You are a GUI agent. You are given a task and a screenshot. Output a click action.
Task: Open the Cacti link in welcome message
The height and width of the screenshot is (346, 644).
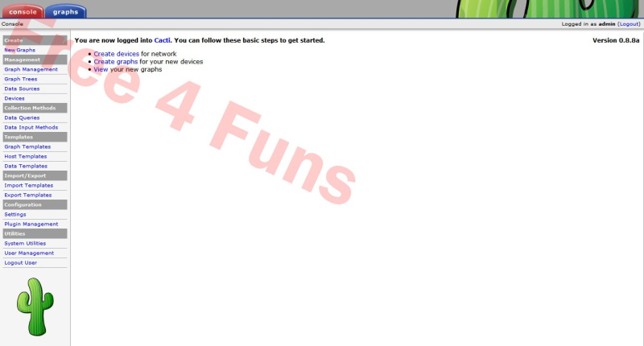point(162,40)
